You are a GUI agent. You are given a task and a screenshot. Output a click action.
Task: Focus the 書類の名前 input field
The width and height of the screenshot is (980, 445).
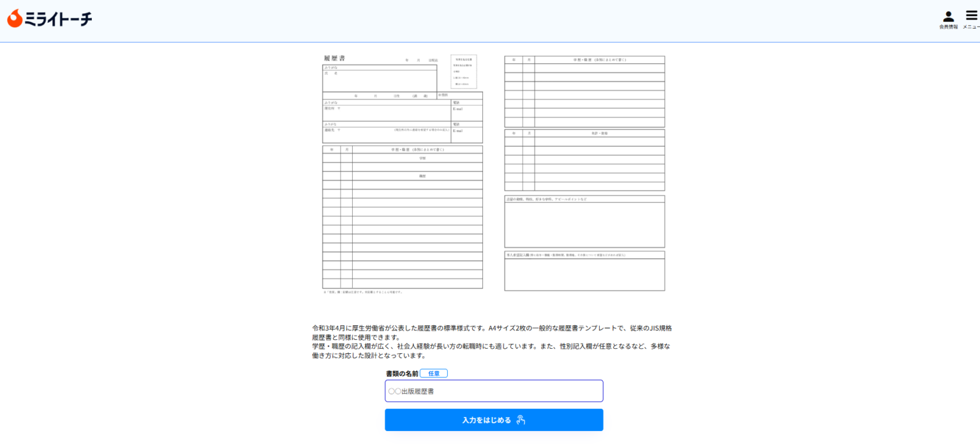pos(494,391)
